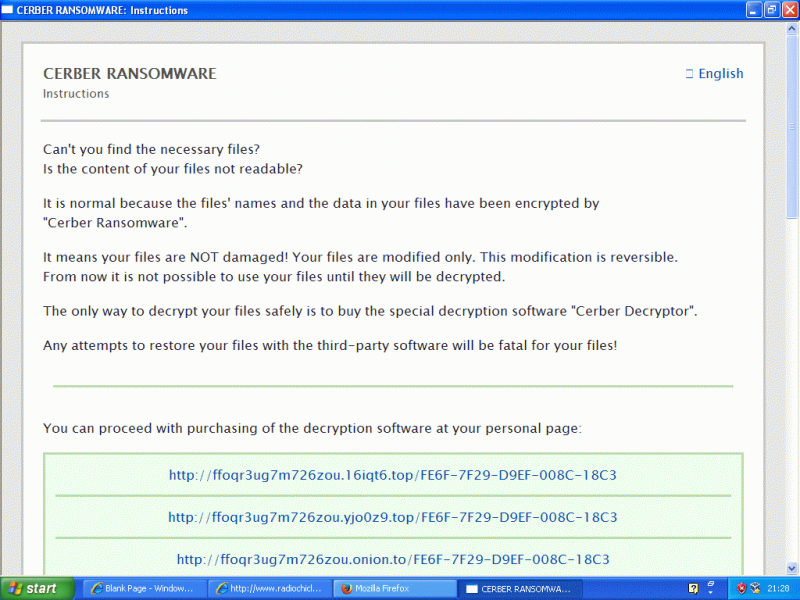Open the 16iqt6.top personal page link
Viewport: 800px width, 600px height.
click(393, 475)
